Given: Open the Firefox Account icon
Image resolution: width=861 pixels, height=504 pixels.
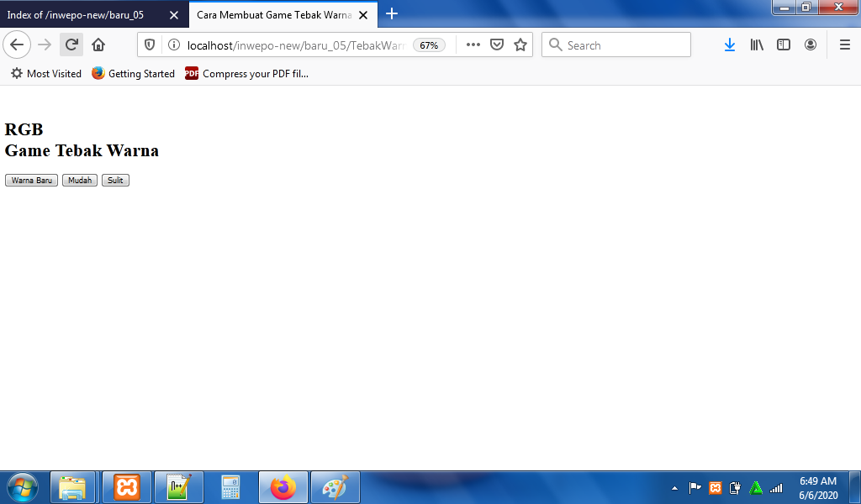Looking at the screenshot, I should (x=811, y=45).
